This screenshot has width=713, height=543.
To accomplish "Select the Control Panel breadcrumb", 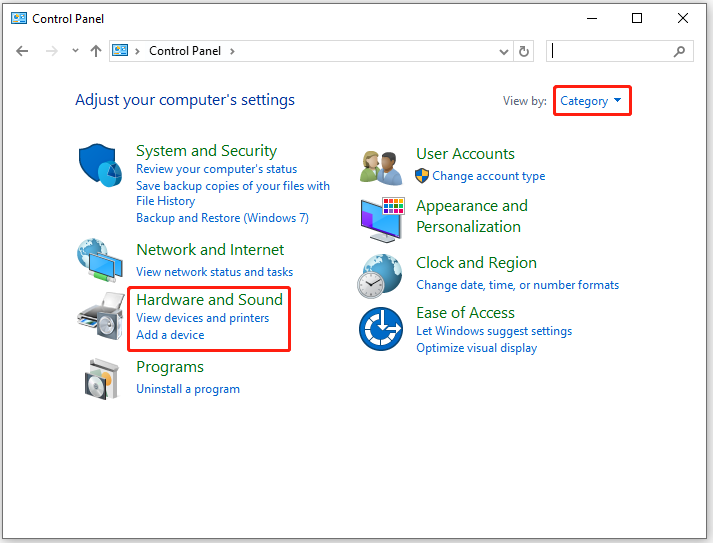I will (x=185, y=51).
